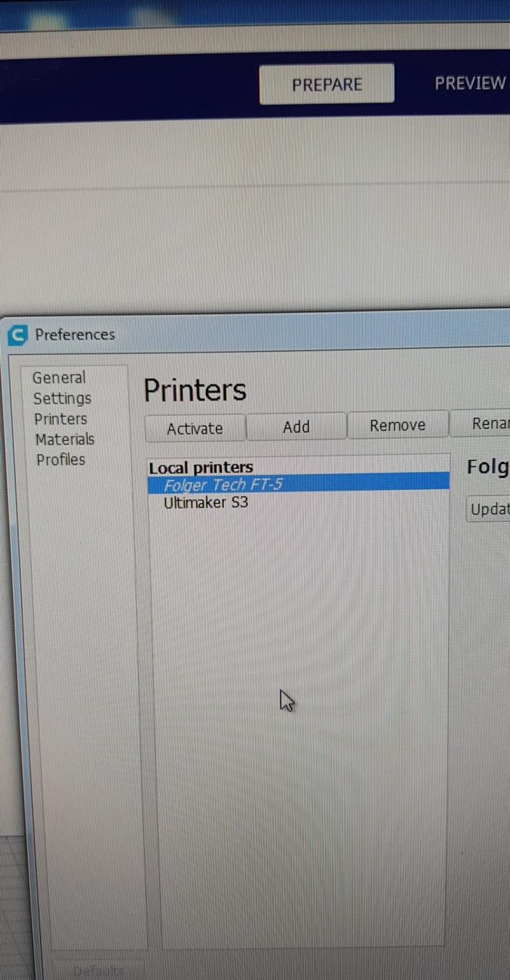Open the Profiles preferences page
510x980 pixels.
[61, 459]
